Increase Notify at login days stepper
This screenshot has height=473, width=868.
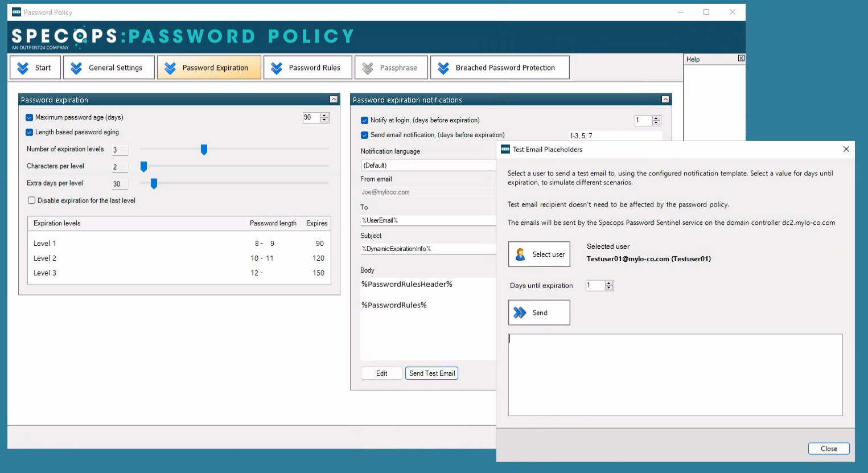coord(656,118)
